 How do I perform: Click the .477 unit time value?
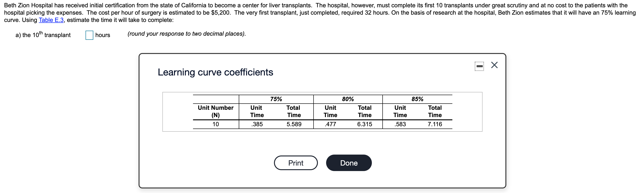(x=330, y=124)
